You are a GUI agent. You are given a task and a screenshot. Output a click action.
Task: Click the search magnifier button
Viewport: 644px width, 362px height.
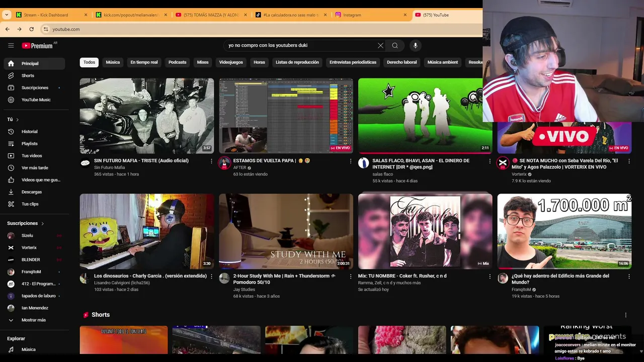coord(395,45)
